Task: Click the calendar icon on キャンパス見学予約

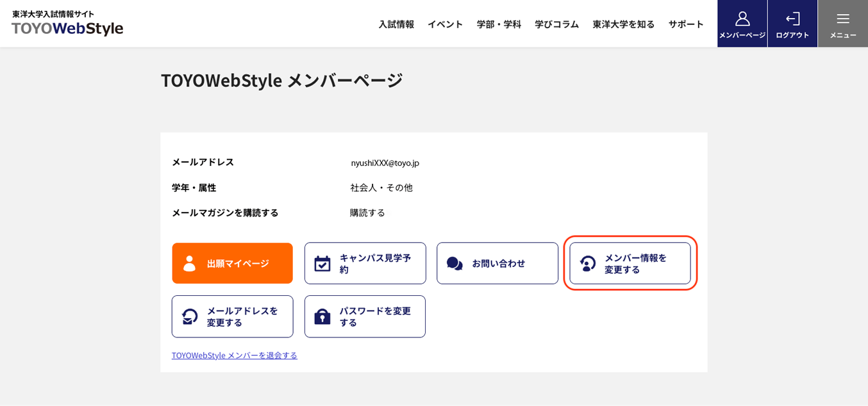Action: pyautogui.click(x=322, y=263)
